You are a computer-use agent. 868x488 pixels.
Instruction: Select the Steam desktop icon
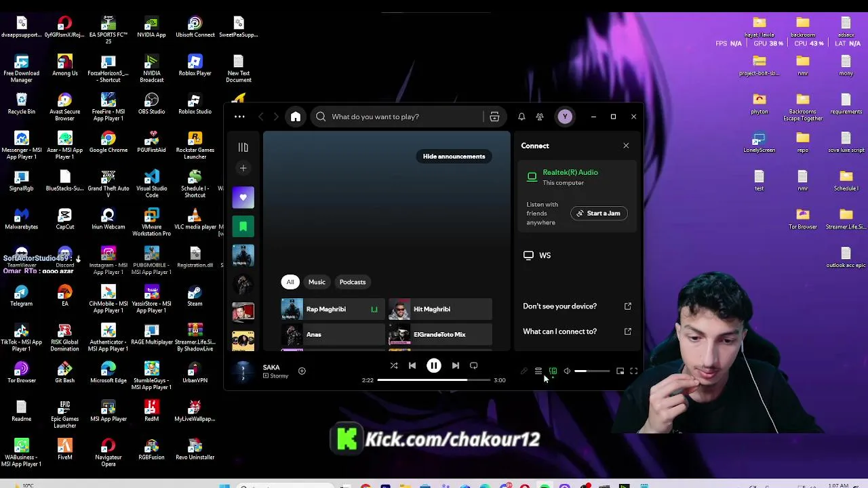tap(195, 296)
